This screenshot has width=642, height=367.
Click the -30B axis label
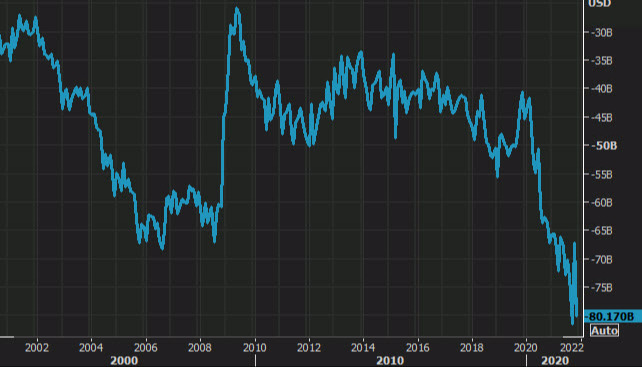pyautogui.click(x=601, y=32)
